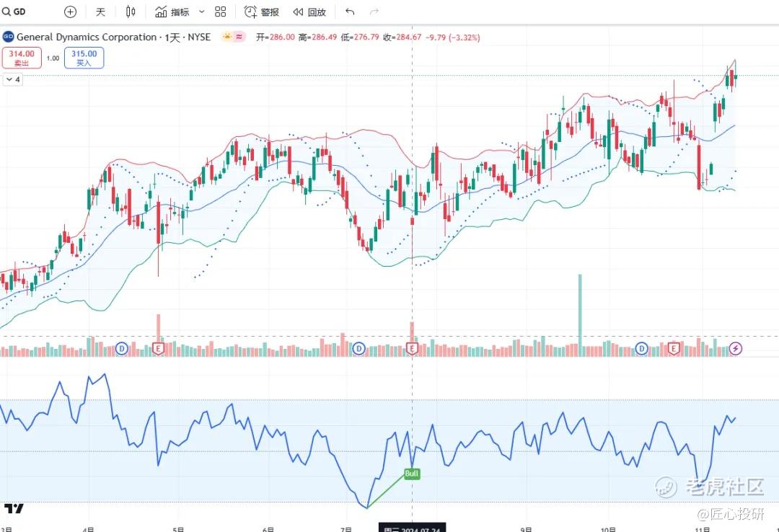
Task: Create a 警报 alert
Action: point(261,12)
